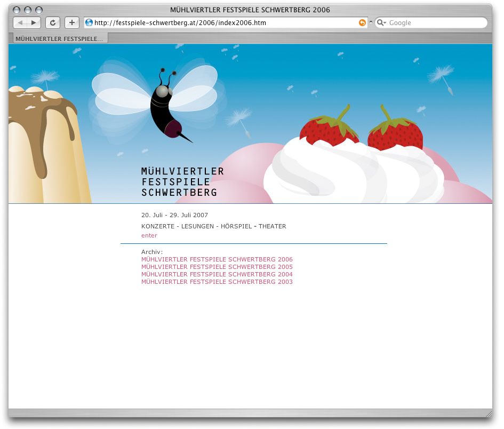
Task: Open archive MÜHLVIERTLER FESTSPIELE SCHWERTBERG 2004
Action: (x=217, y=274)
